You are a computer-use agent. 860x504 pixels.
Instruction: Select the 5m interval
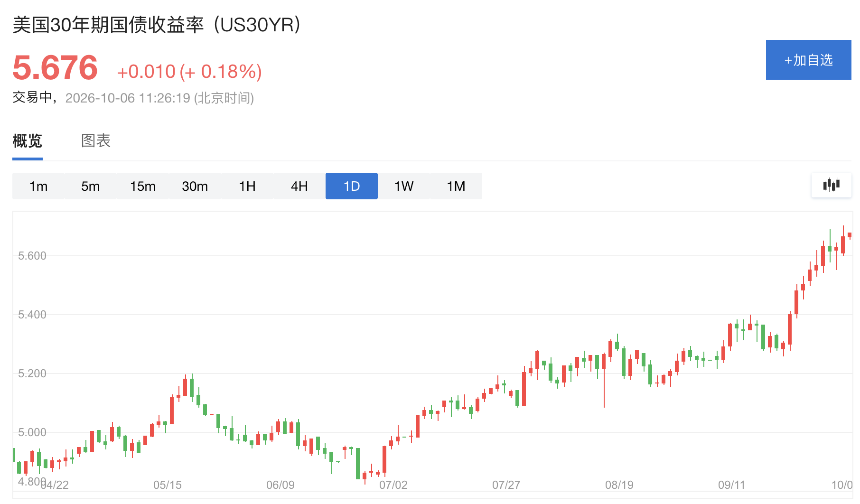click(x=91, y=186)
